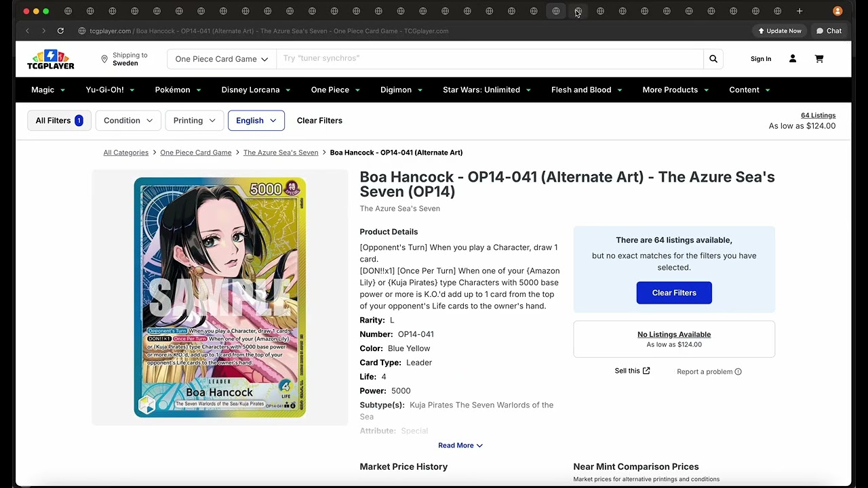Viewport: 868px width, 488px height.
Task: Click the filter count badge on All Filters
Action: (79, 121)
